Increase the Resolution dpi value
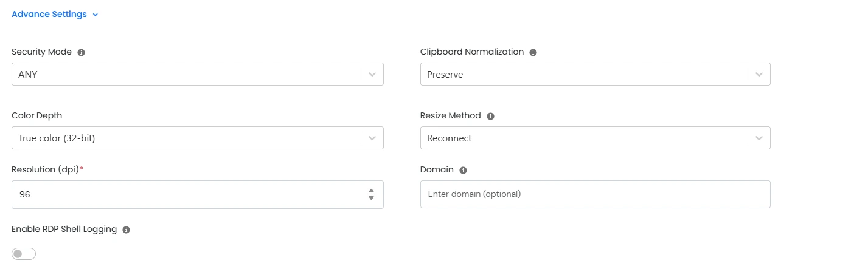The image size is (868, 269). coord(371,191)
